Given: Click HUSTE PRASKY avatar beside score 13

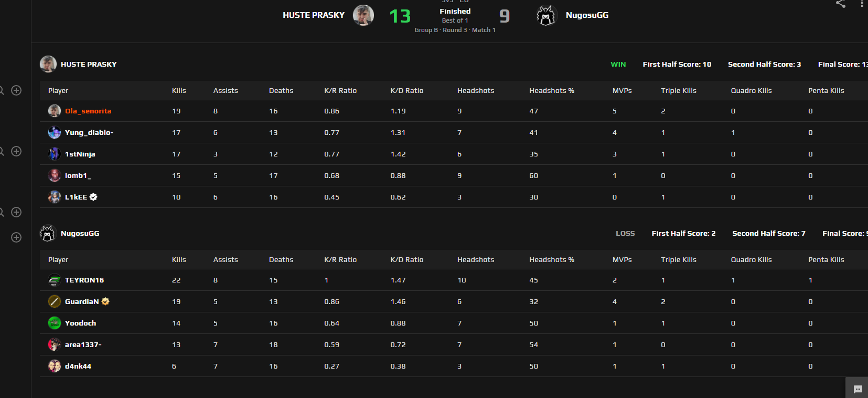Looking at the screenshot, I should tap(363, 15).
